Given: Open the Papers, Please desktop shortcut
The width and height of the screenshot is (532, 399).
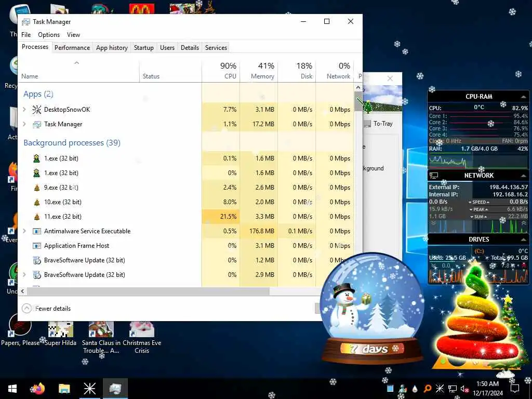Looking at the screenshot, I should click(20, 331).
